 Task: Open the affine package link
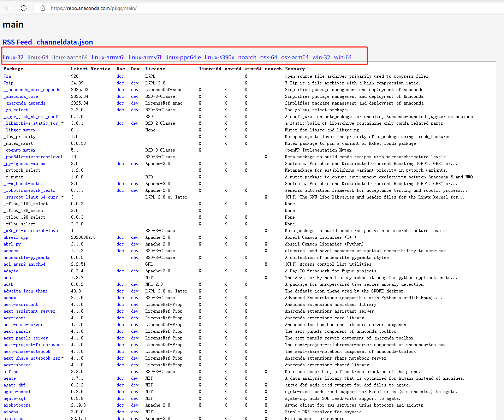click(x=11, y=372)
